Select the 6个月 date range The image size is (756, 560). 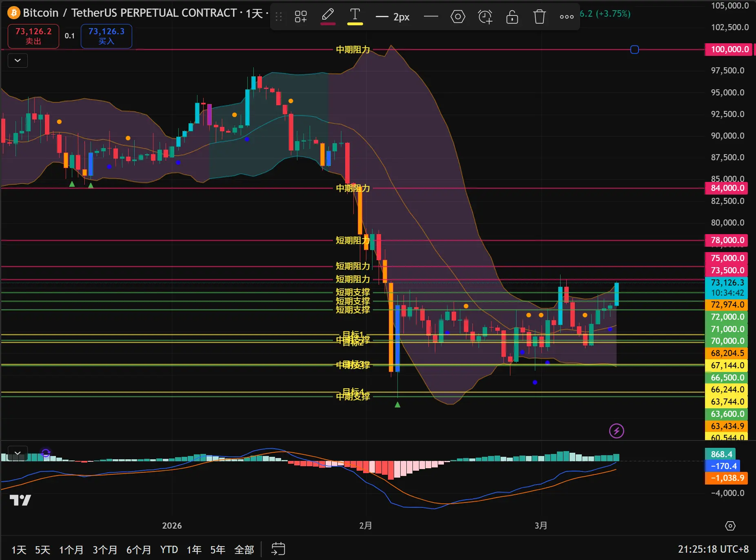139,550
